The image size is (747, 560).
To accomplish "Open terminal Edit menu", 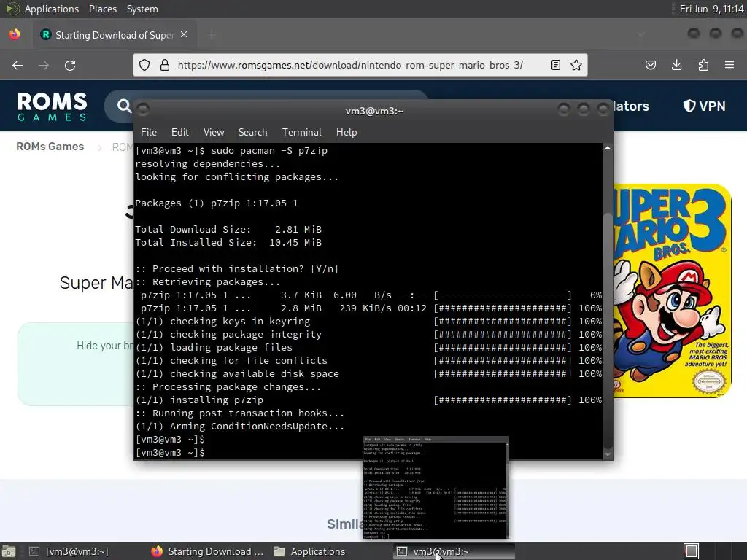I will click(x=179, y=133).
